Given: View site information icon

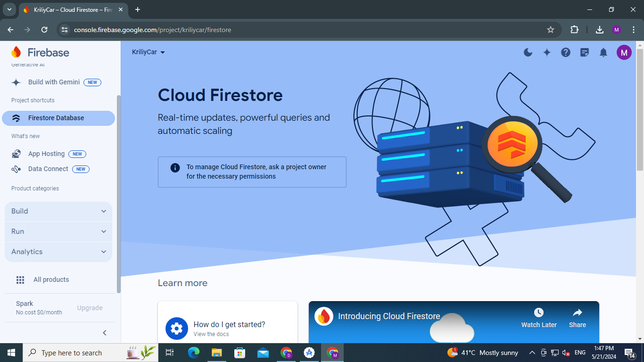Looking at the screenshot, I should click(65, 30).
